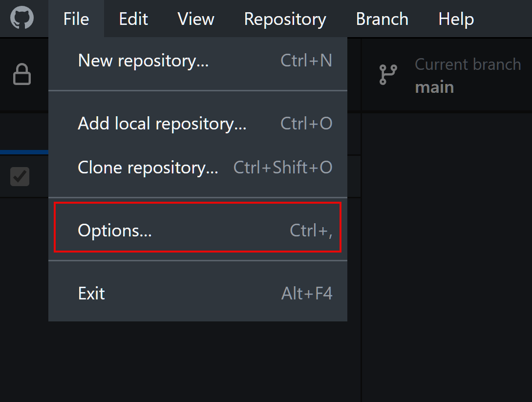Choose New repository... from the menu
Image resolution: width=532 pixels, height=402 pixels.
point(198,61)
